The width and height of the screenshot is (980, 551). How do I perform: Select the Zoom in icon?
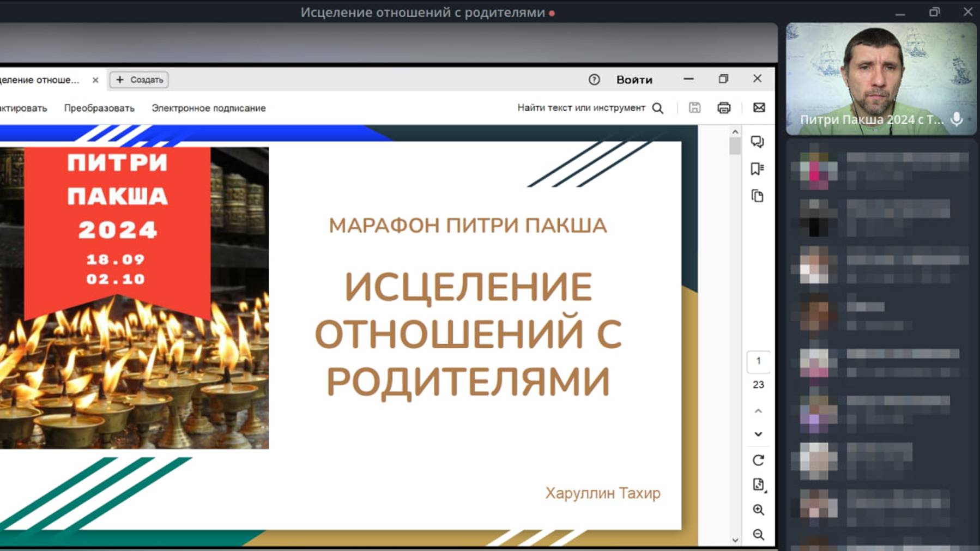click(x=758, y=510)
